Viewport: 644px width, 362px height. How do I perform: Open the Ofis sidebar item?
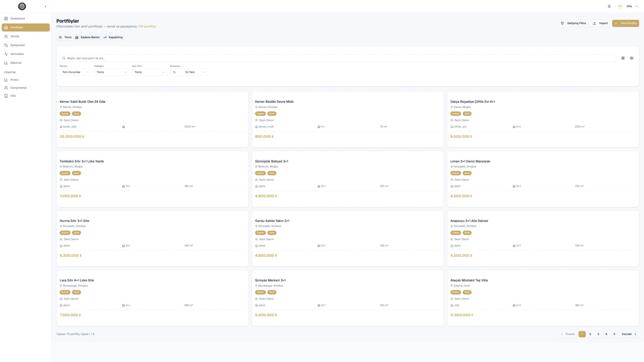pyautogui.click(x=26, y=96)
